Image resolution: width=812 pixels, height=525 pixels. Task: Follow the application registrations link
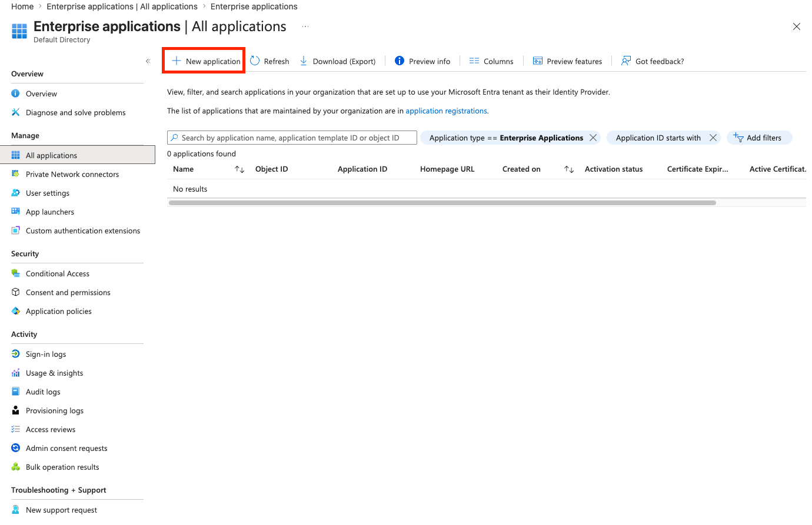(446, 111)
